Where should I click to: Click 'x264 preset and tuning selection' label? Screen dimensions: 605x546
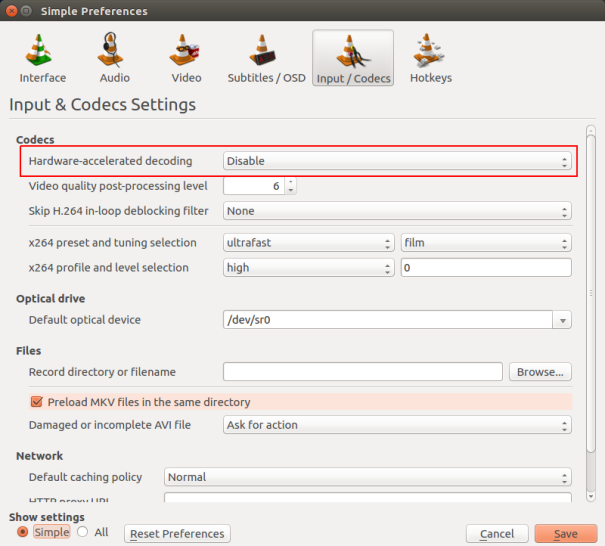click(x=113, y=243)
